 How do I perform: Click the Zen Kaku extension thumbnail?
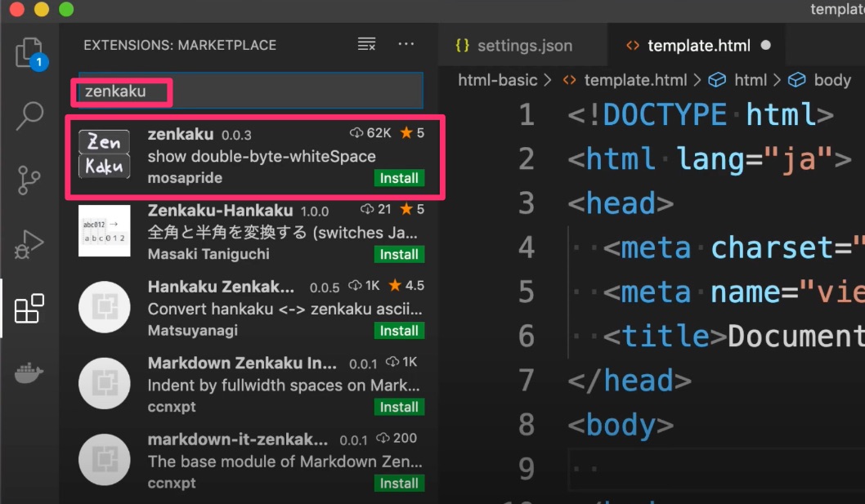[104, 152]
